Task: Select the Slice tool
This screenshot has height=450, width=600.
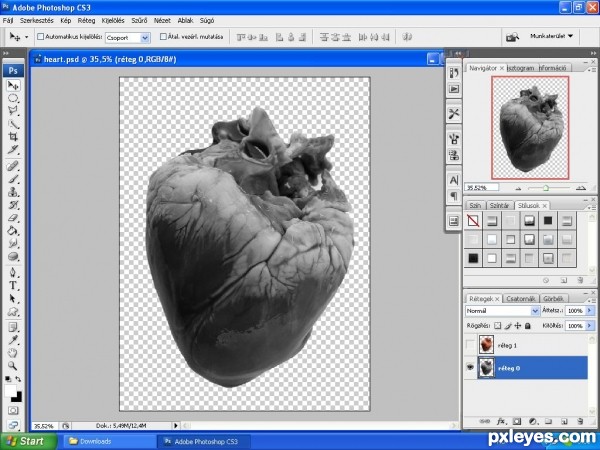Action: (x=13, y=150)
